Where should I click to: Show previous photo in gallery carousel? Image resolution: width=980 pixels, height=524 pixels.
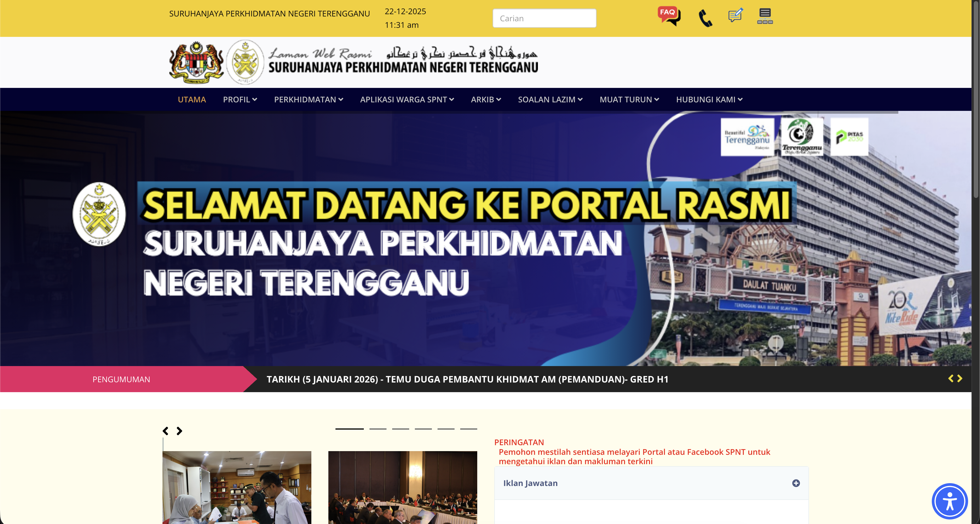[x=166, y=431]
